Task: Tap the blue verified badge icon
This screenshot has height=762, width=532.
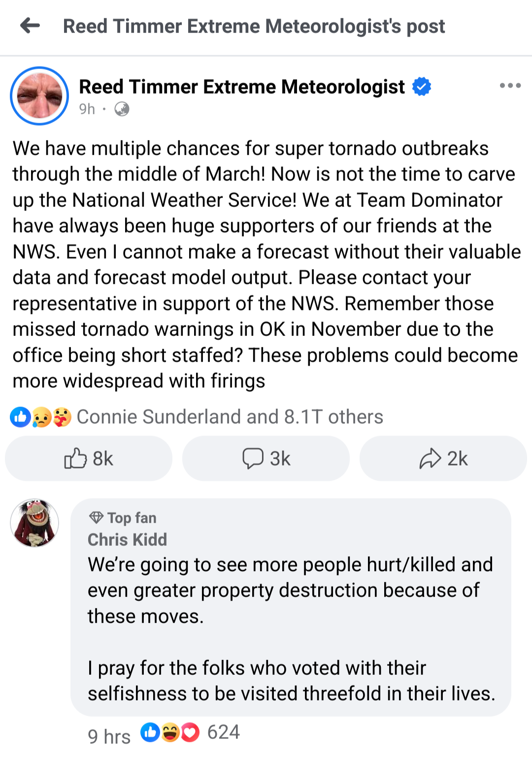Action: point(422,87)
